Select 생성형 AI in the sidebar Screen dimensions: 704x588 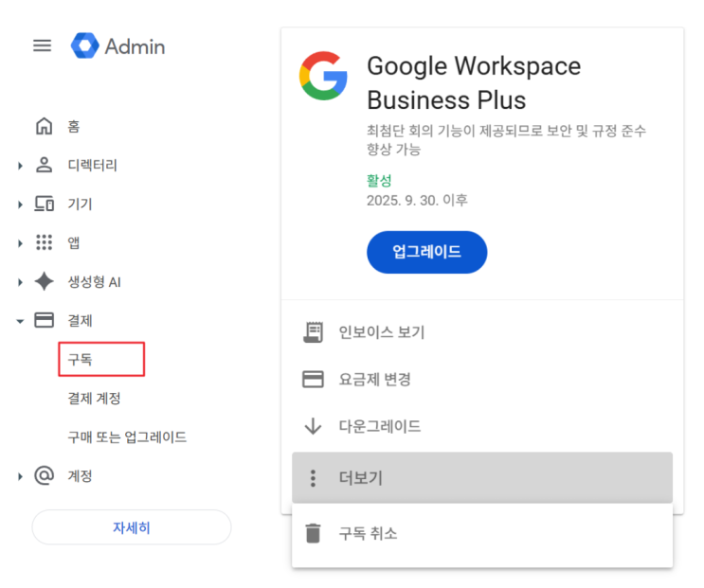tap(95, 281)
